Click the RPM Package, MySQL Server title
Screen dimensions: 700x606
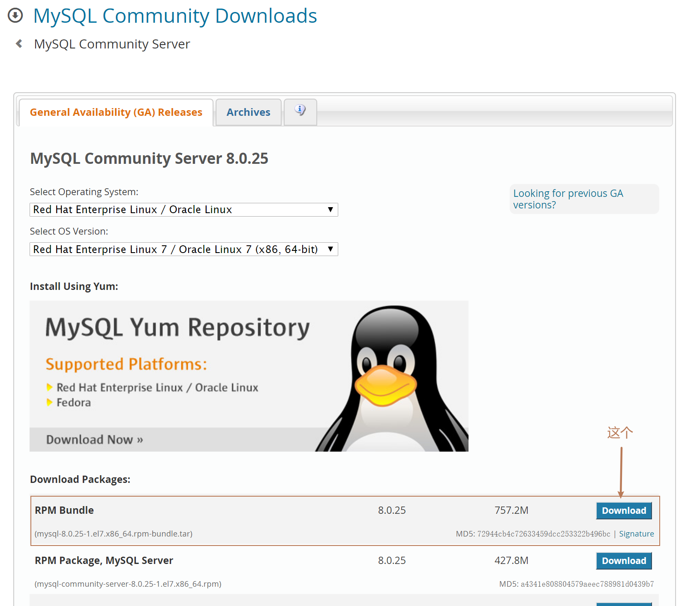point(104,561)
